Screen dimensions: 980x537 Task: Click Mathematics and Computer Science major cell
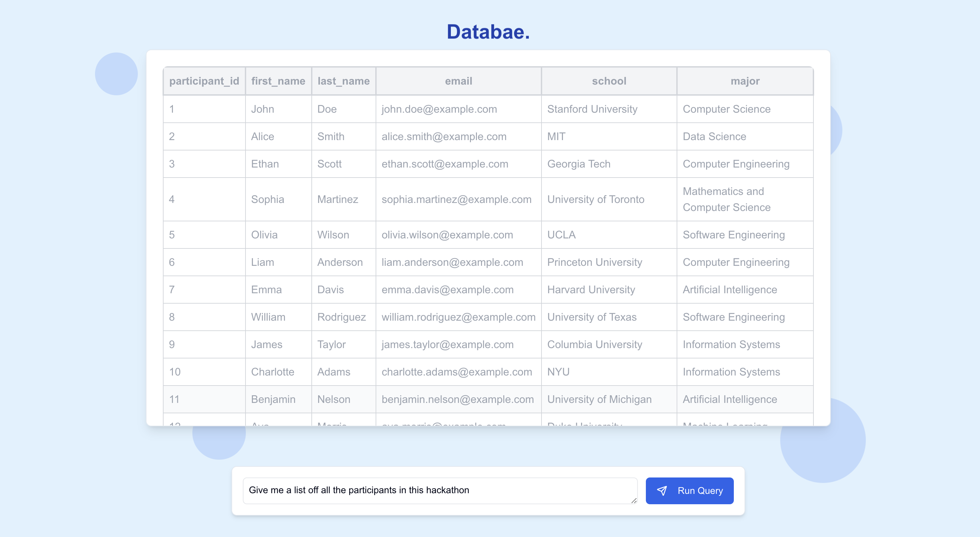[726, 199]
